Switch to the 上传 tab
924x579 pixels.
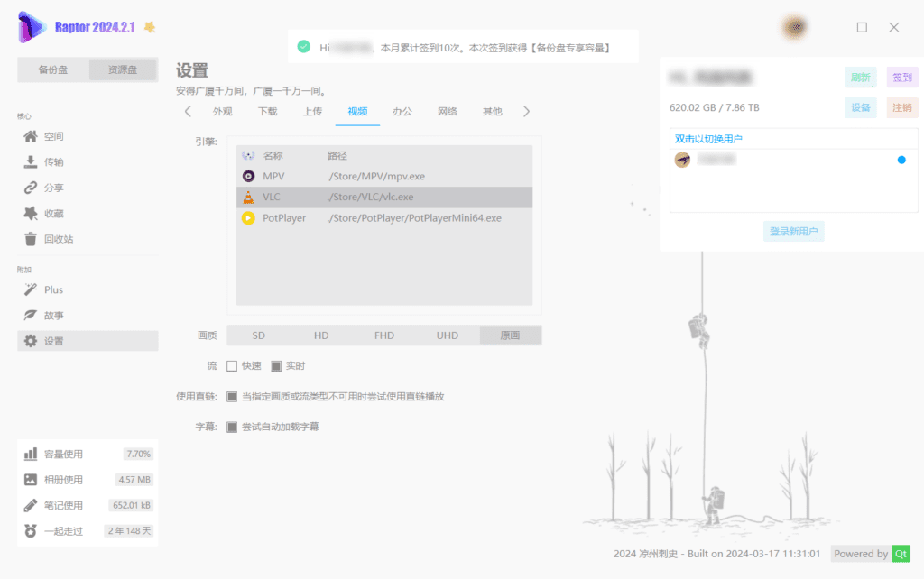coord(312,111)
